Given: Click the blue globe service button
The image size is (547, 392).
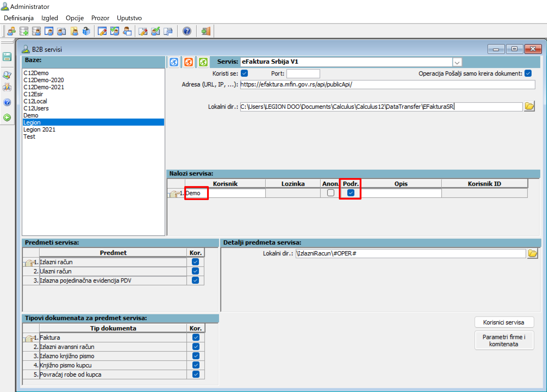Looking at the screenshot, I should pos(174,62).
